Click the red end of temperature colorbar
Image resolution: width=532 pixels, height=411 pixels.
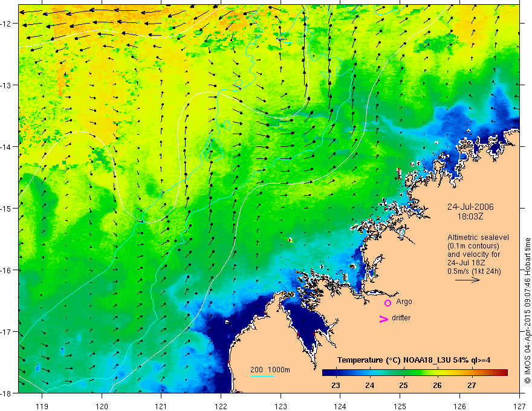[x=504, y=373]
